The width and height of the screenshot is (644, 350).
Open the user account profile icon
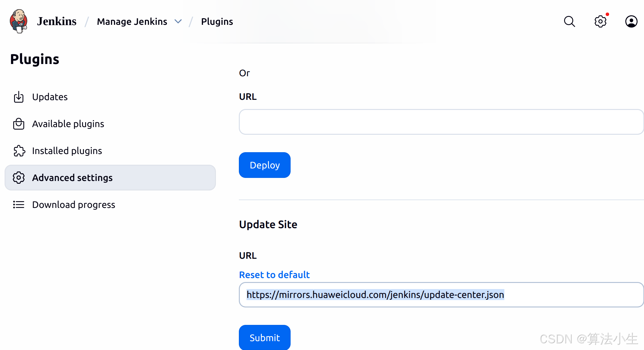tap(631, 21)
